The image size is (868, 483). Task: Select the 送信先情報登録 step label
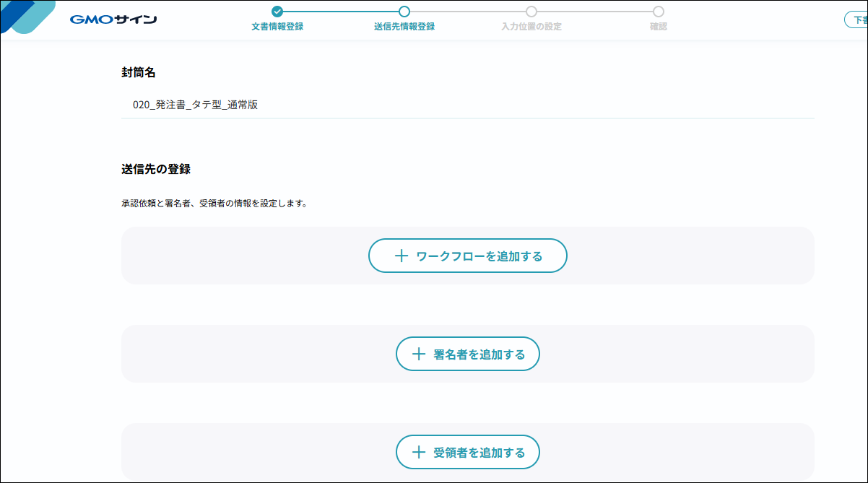point(404,27)
